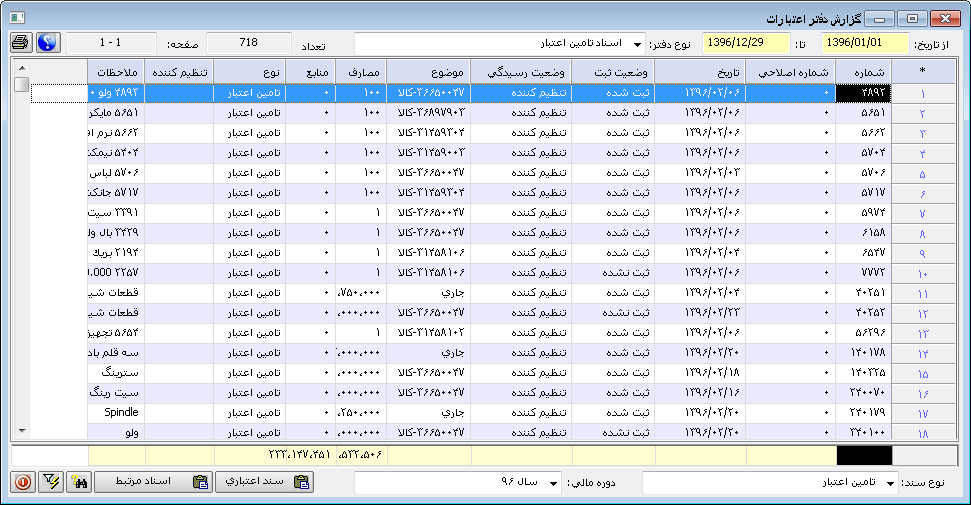Viewport: 971px width, 505px height.
Task: Click the سند اعتباري button
Action: coord(264,482)
